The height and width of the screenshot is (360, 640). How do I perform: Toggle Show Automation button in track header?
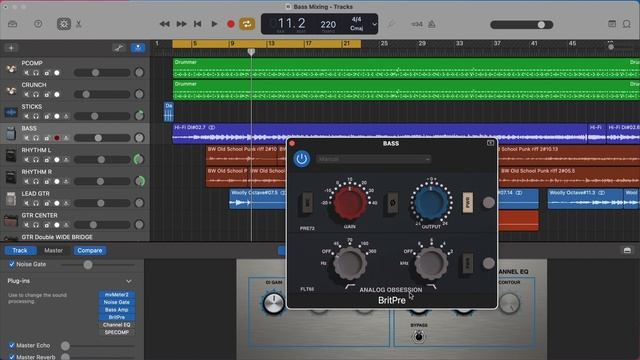[x=119, y=48]
